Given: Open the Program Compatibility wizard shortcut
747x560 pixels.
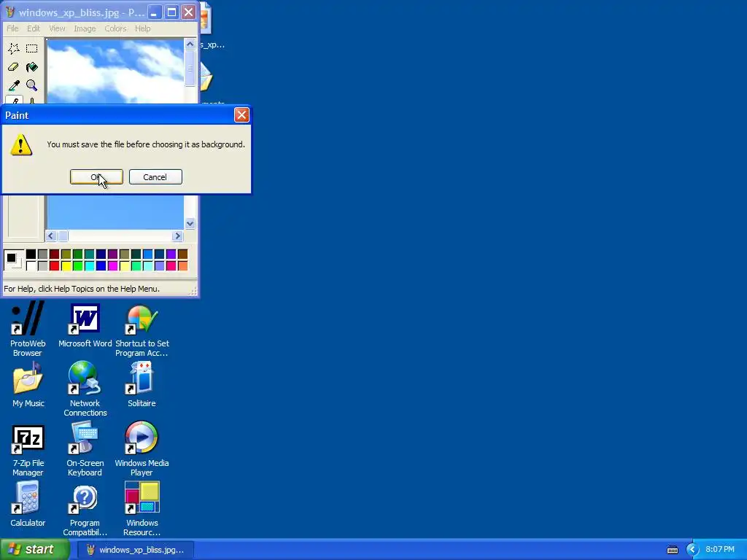Looking at the screenshot, I should click(x=85, y=510).
